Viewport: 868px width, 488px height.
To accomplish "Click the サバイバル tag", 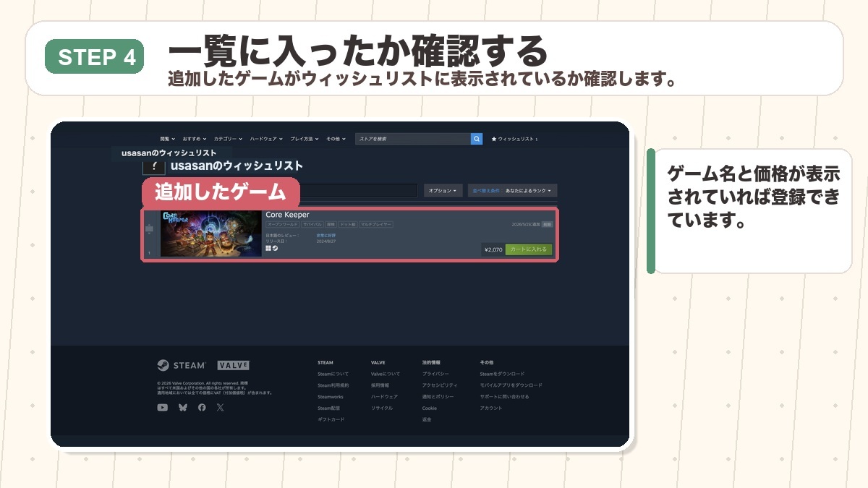I will pyautogui.click(x=312, y=225).
